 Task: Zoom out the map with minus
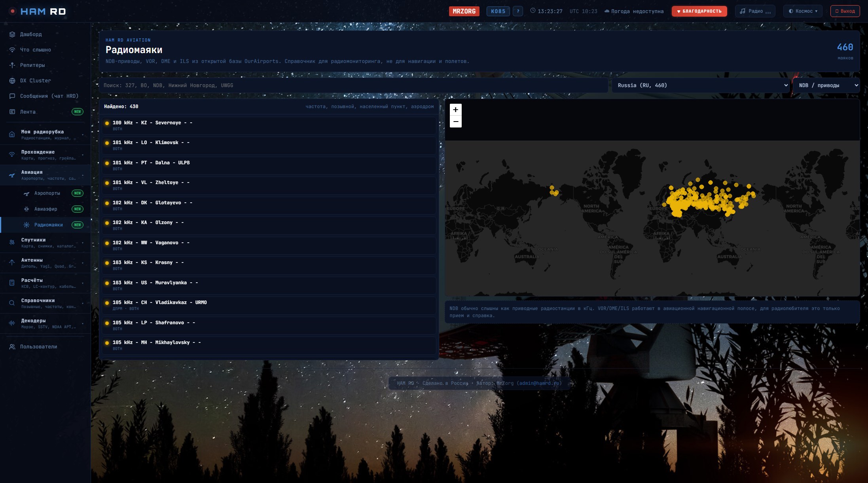pos(456,122)
